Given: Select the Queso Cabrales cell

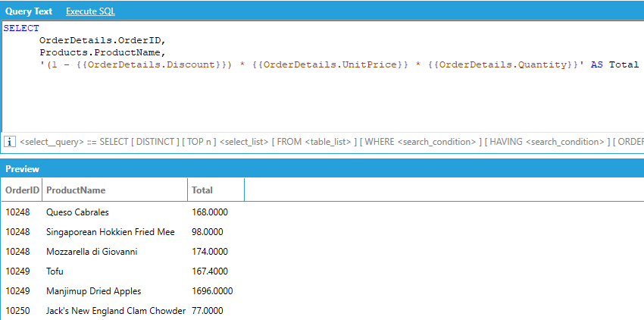Looking at the screenshot, I should pos(77,212).
